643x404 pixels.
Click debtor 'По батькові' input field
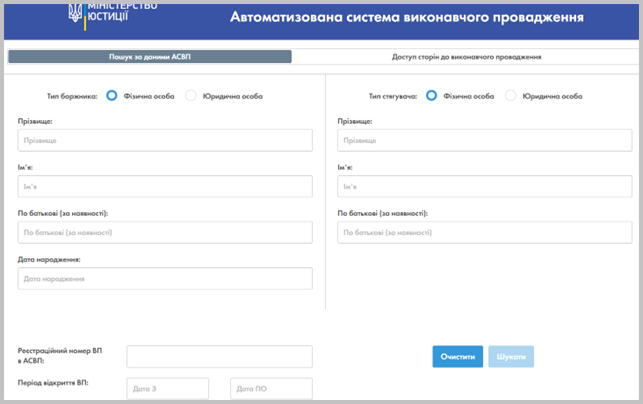[x=165, y=232]
